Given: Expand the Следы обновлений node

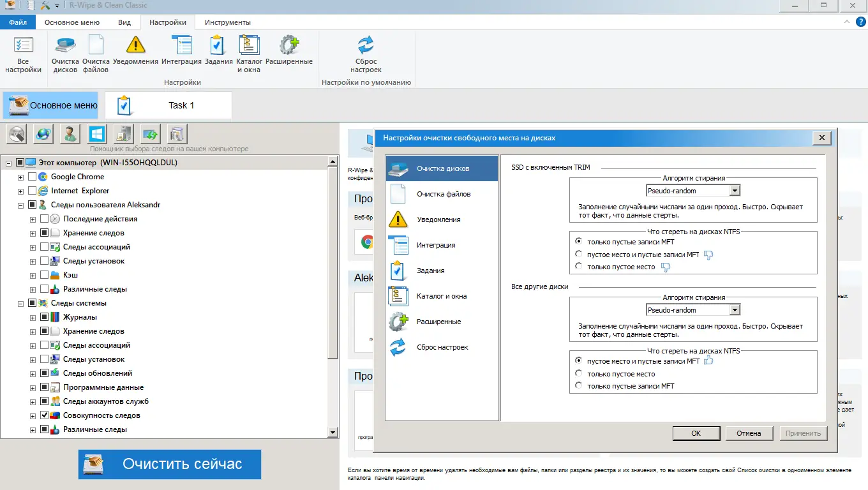Looking at the screenshot, I should (33, 373).
